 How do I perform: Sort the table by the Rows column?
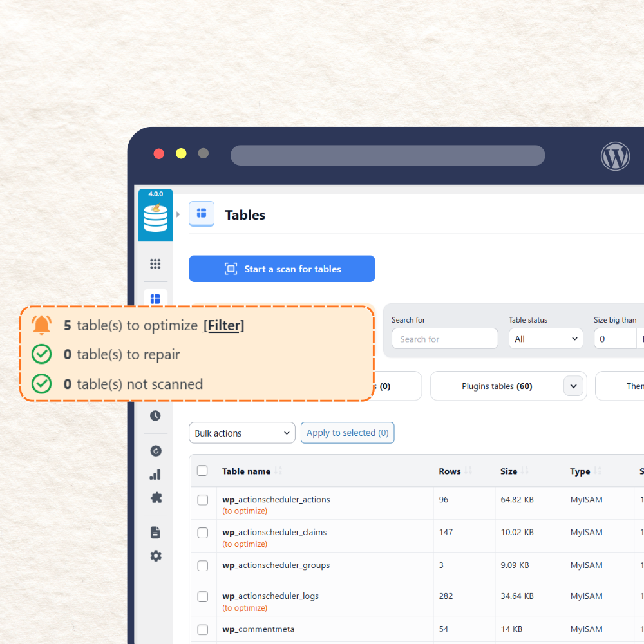[x=449, y=471]
